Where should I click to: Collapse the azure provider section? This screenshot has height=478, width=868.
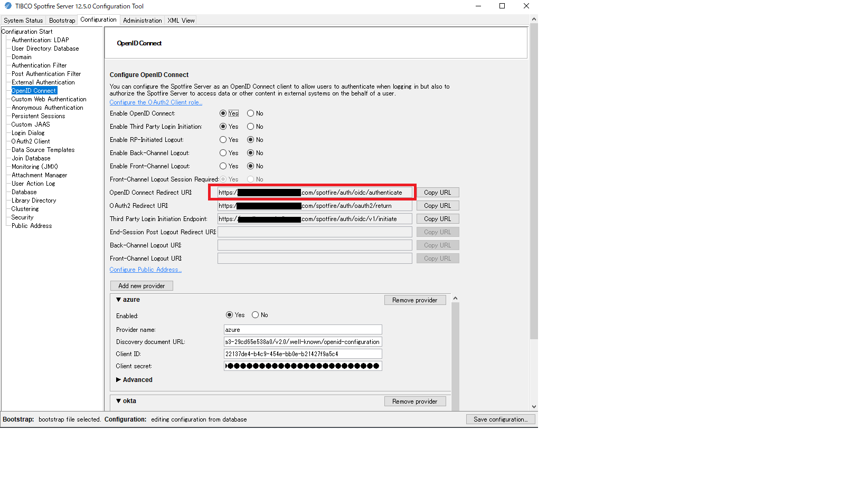pyautogui.click(x=119, y=300)
